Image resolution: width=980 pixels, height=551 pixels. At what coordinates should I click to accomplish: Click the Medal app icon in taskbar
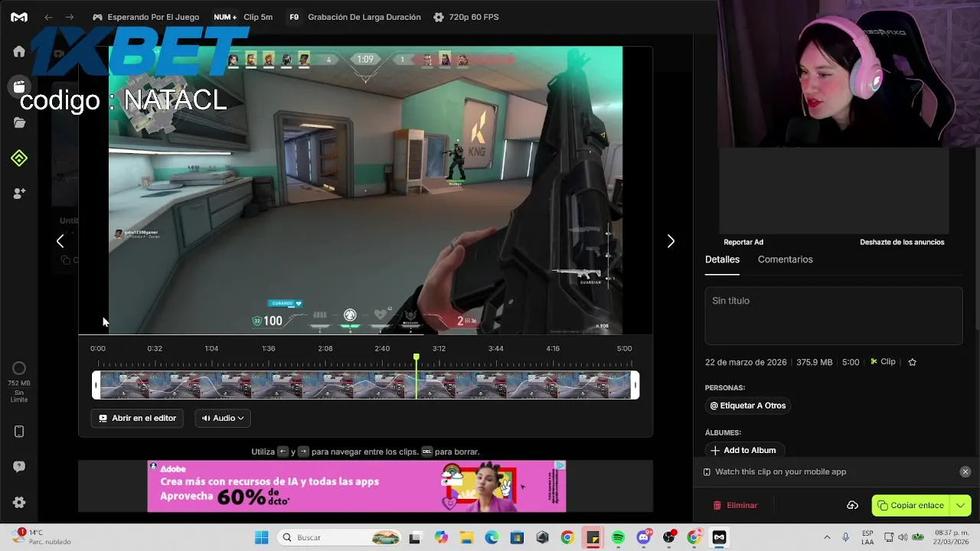point(719,537)
